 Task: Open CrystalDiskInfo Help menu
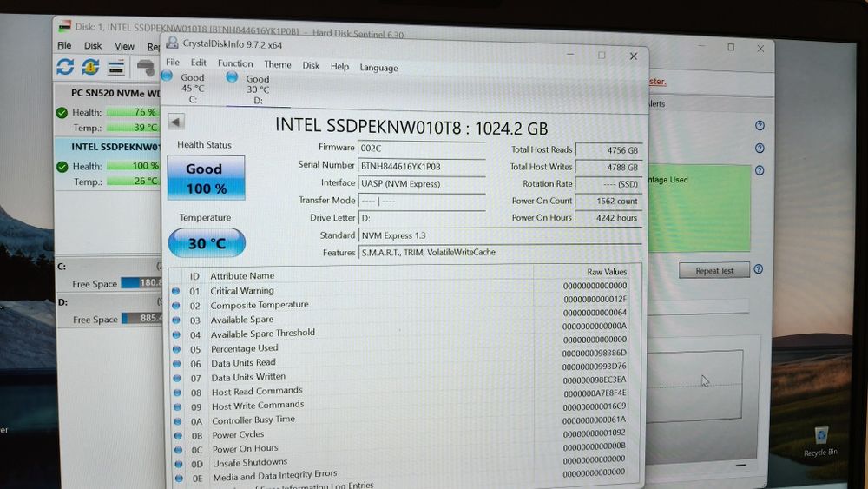340,67
